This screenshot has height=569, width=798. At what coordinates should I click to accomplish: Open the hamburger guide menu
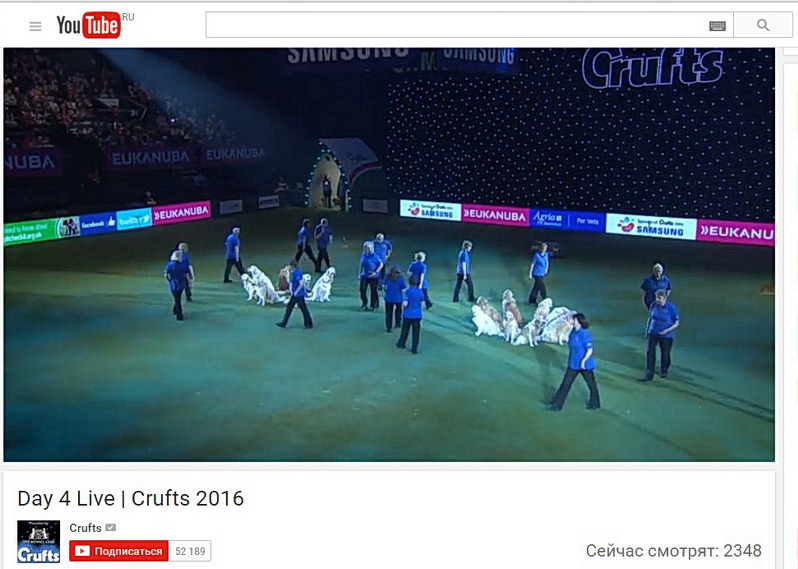point(35,26)
